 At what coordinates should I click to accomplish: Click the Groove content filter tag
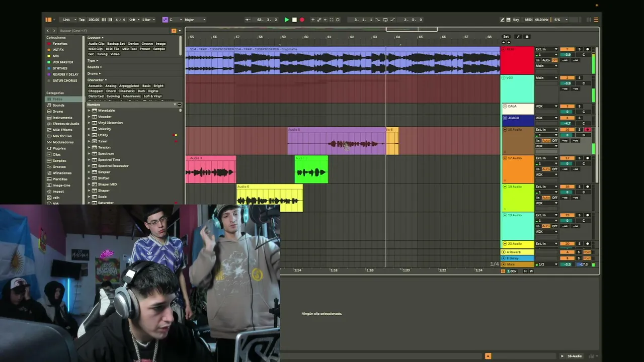pos(147,44)
